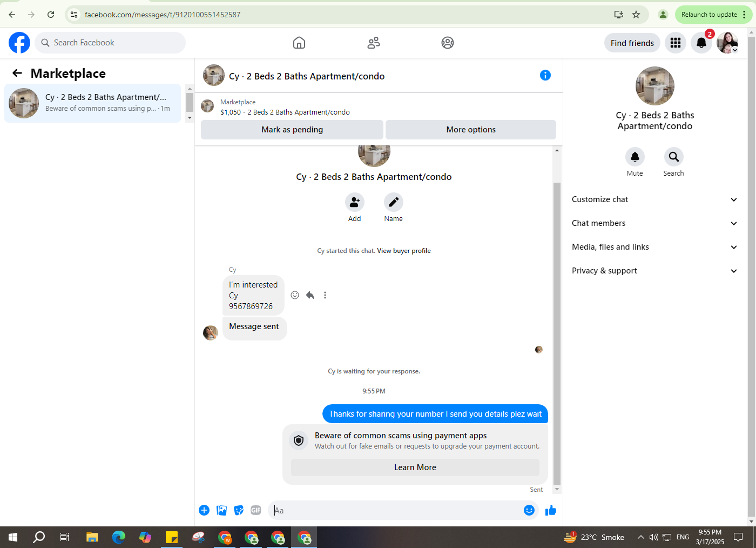
Task: Click the blue sent message bubble
Action: (x=435, y=414)
